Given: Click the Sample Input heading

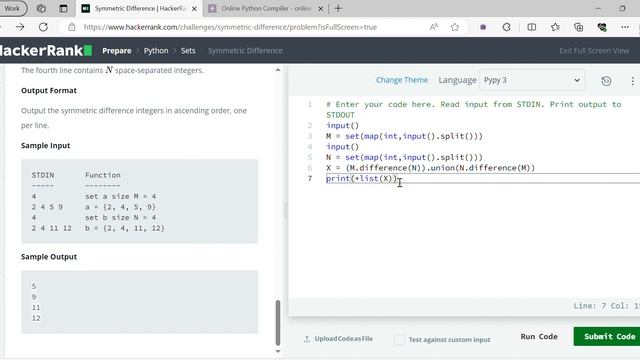Looking at the screenshot, I should [x=46, y=146].
